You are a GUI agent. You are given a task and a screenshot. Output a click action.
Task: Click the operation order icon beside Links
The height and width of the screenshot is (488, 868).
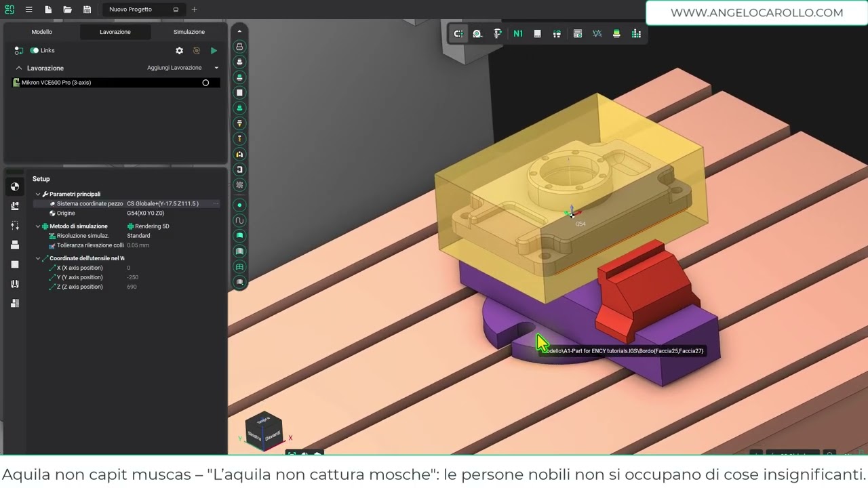tap(18, 50)
